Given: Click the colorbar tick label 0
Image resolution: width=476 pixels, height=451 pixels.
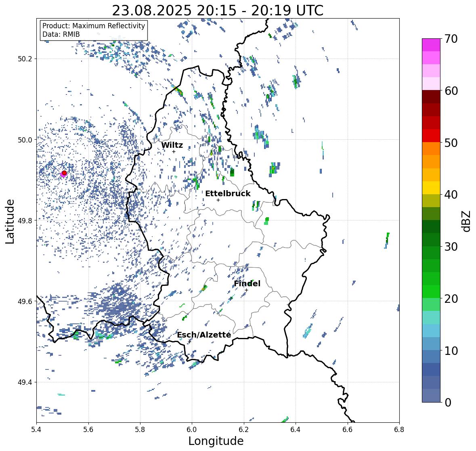Looking at the screenshot, I should [448, 403].
